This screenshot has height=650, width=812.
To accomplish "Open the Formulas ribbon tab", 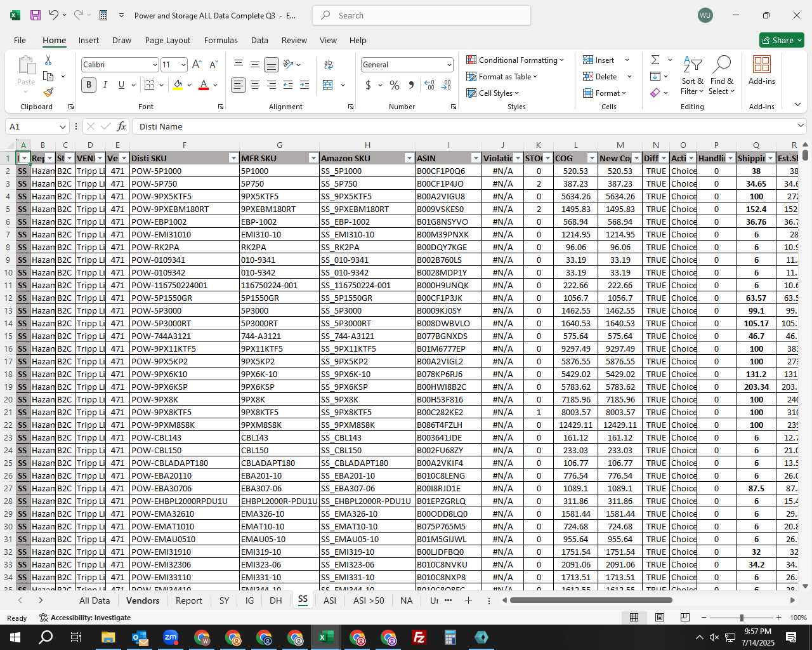I will pyautogui.click(x=221, y=40).
